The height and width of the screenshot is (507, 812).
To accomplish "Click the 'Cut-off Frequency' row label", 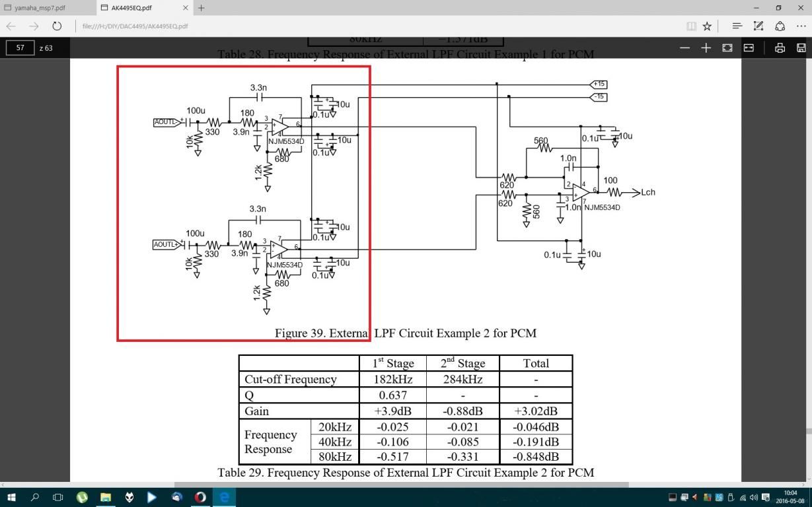I will 291,379.
